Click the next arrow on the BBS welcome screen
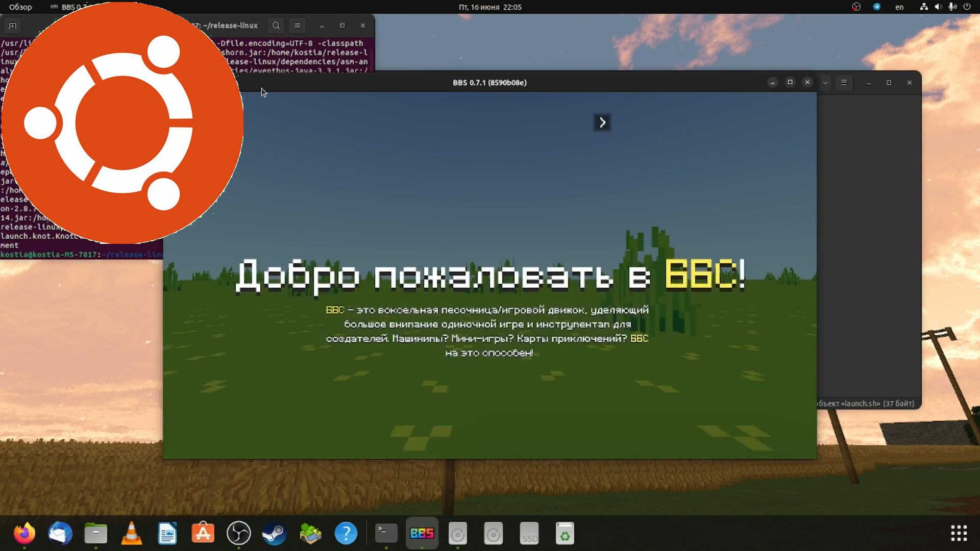Image resolution: width=980 pixels, height=551 pixels. tap(602, 122)
